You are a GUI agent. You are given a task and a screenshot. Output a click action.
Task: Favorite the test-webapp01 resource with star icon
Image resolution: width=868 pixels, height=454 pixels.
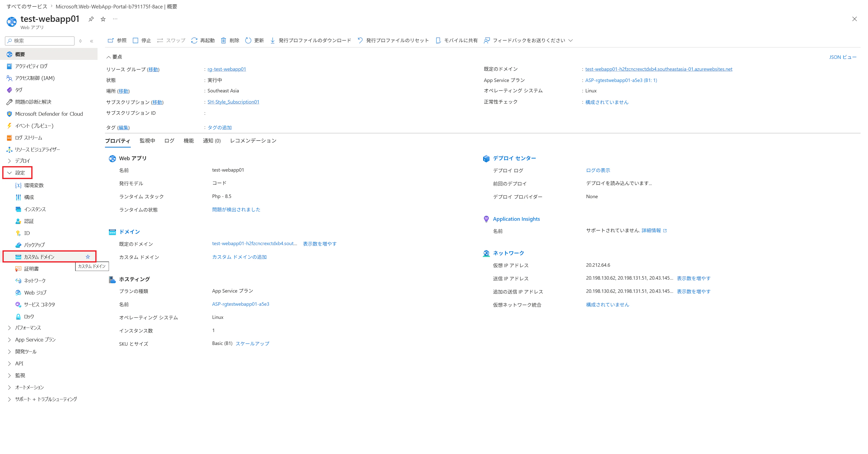[103, 19]
